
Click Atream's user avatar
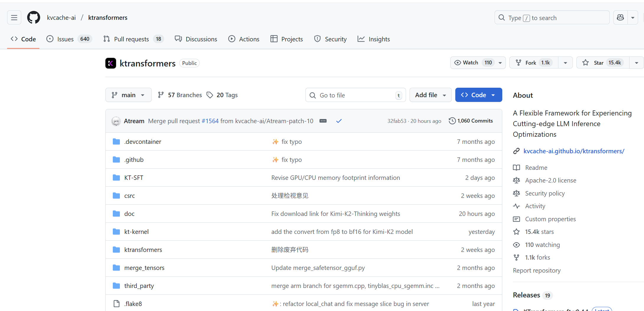[x=116, y=121]
